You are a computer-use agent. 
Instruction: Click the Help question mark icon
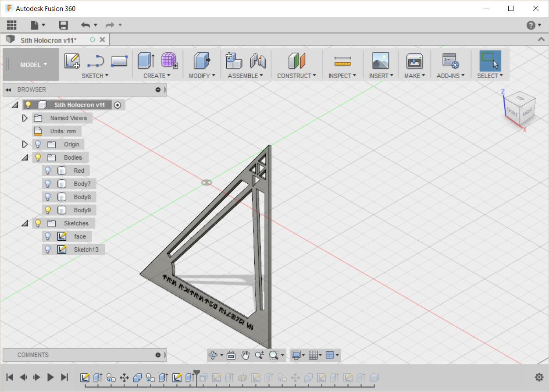pos(531,25)
